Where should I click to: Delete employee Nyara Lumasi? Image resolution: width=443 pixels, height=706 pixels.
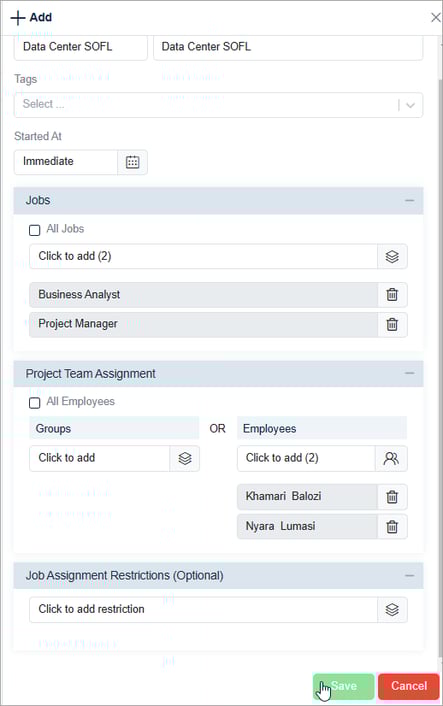click(392, 527)
